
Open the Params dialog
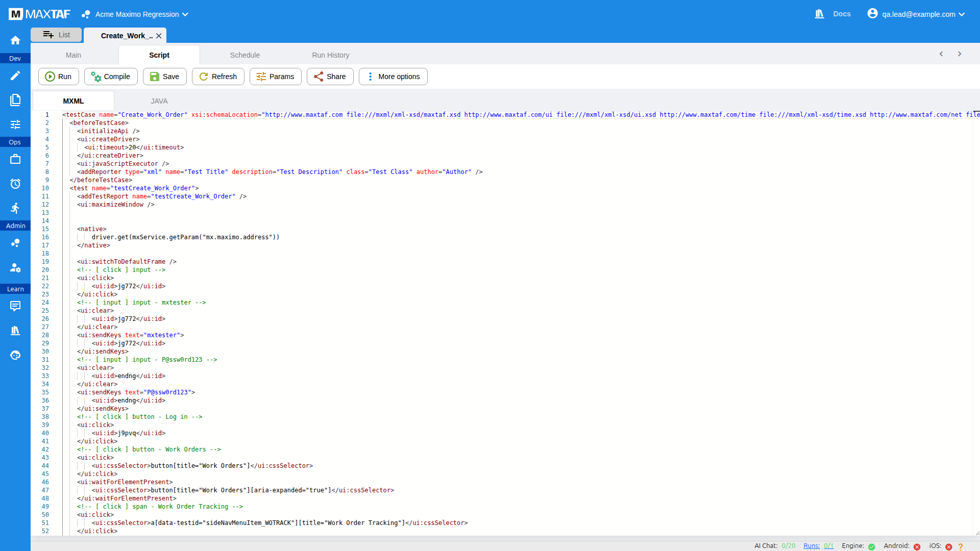pyautogui.click(x=276, y=77)
